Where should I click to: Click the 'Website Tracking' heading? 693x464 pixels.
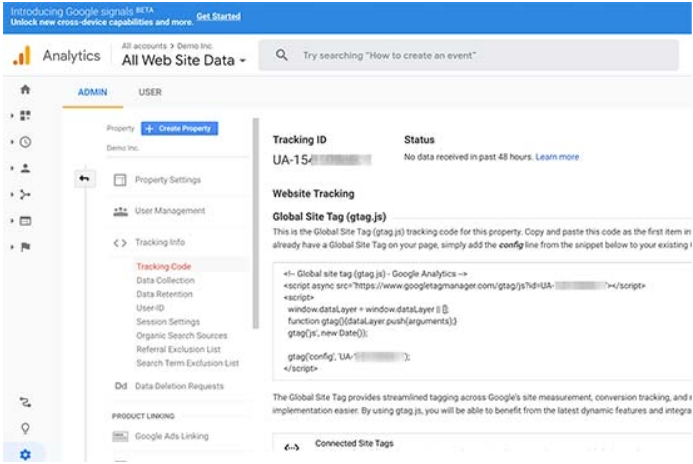pyautogui.click(x=313, y=194)
